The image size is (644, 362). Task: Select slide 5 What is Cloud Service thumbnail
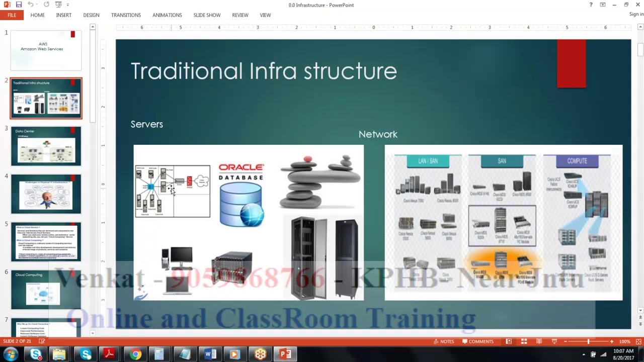click(x=46, y=242)
